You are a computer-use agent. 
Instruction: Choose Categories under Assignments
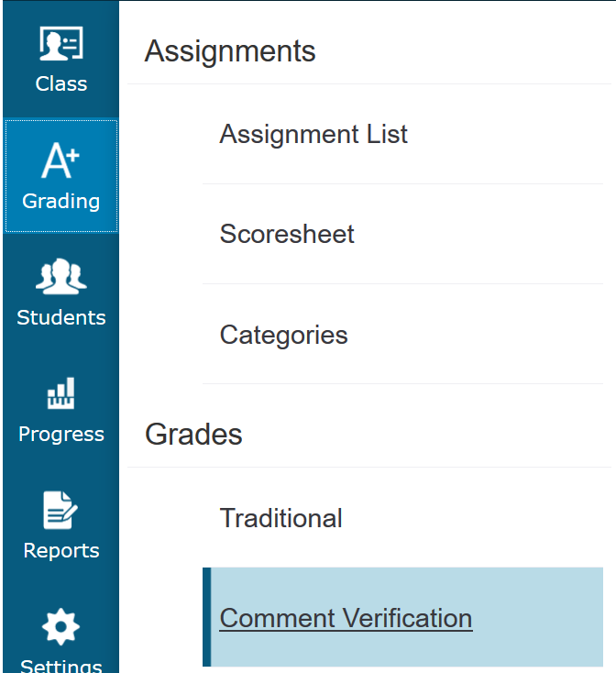pyautogui.click(x=283, y=335)
